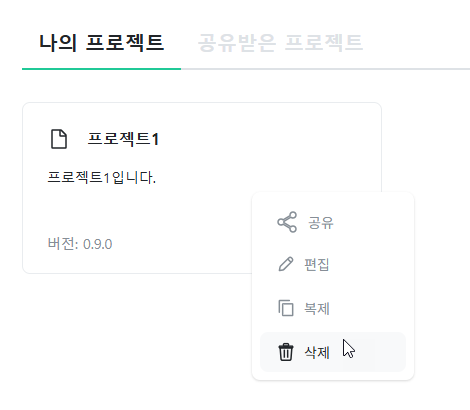Click the duplicate pages icon
Viewport: 470px width, 410px height.
pyautogui.click(x=286, y=308)
